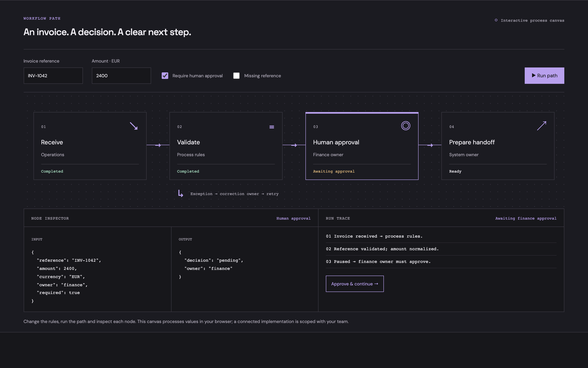This screenshot has height=368, width=588.
Task: Click the RUN TRACE heading
Action: pyautogui.click(x=338, y=218)
